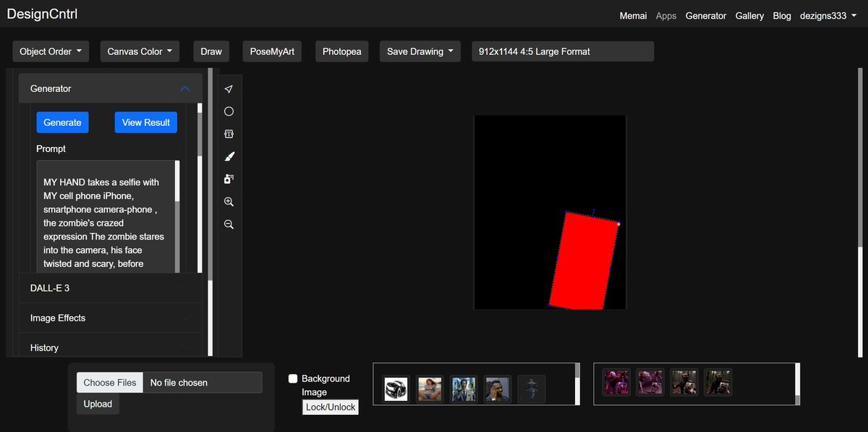The height and width of the screenshot is (432, 868).
Task: Expand the DALL-E 3 section
Action: (x=110, y=287)
